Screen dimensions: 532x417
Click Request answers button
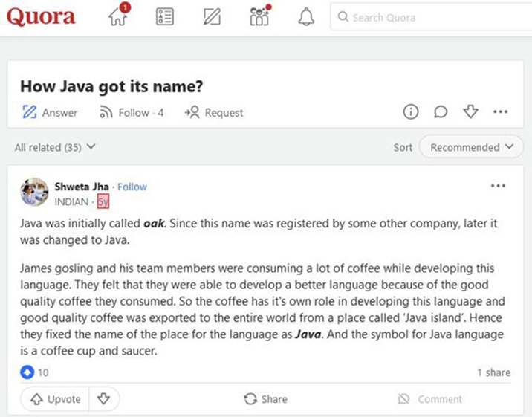pos(214,113)
